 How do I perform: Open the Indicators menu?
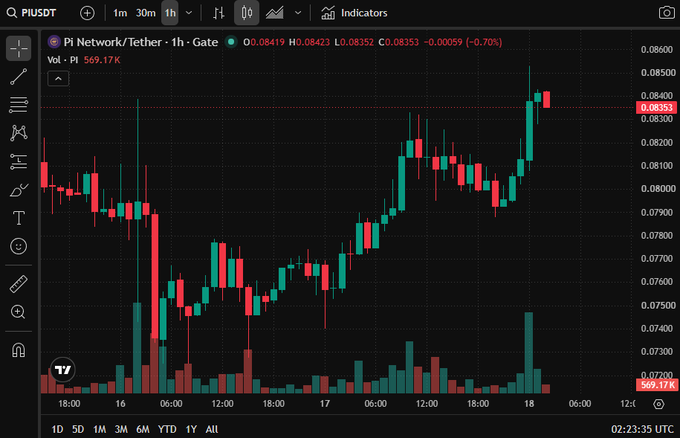pos(354,13)
